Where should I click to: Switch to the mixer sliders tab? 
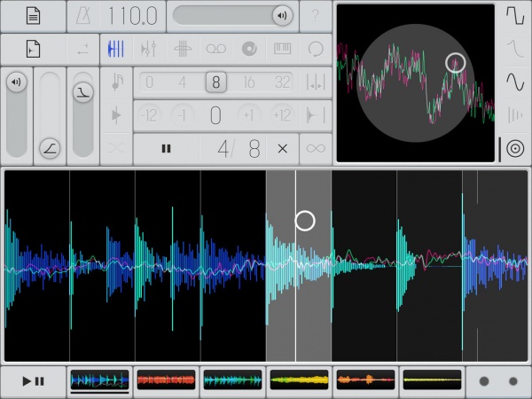coord(149,49)
